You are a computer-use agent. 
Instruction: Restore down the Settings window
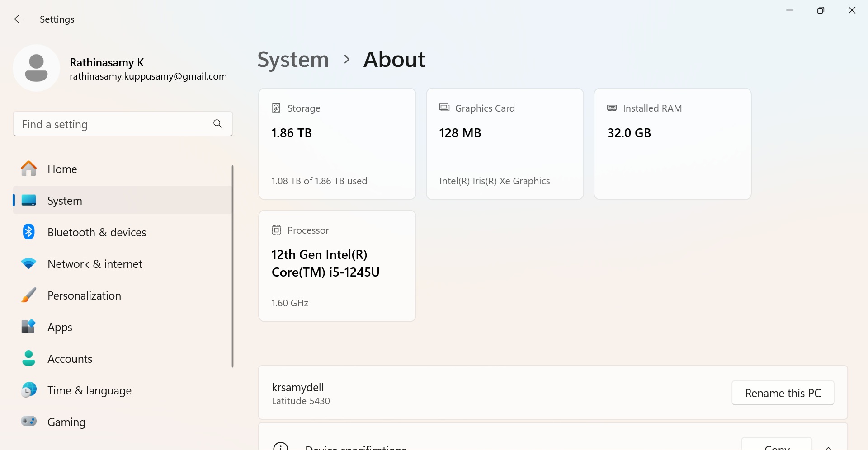pyautogui.click(x=821, y=10)
